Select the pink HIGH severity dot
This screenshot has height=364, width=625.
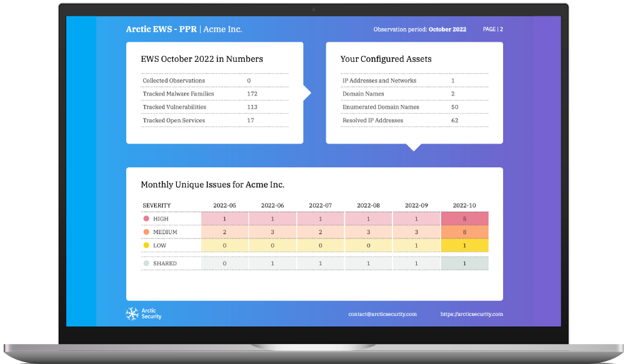(146, 219)
